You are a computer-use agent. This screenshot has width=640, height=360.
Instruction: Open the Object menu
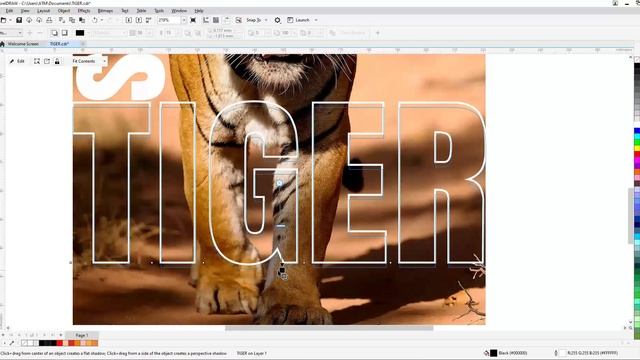pos(64,11)
